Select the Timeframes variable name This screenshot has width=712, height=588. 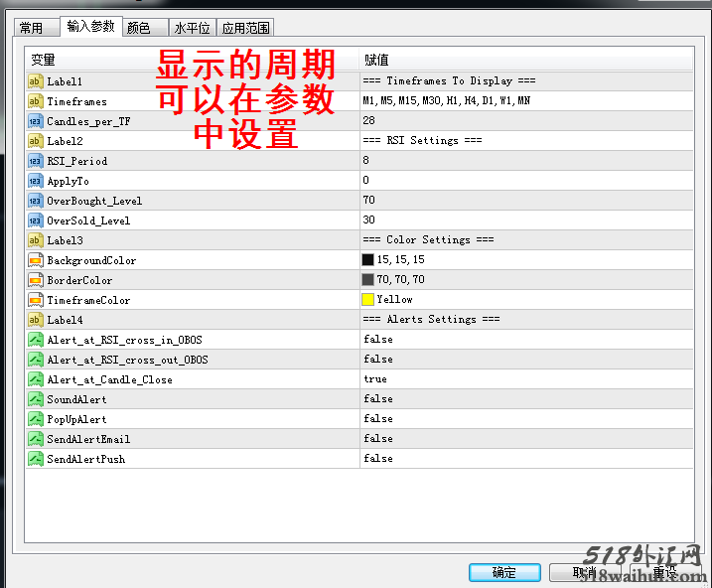click(x=76, y=101)
